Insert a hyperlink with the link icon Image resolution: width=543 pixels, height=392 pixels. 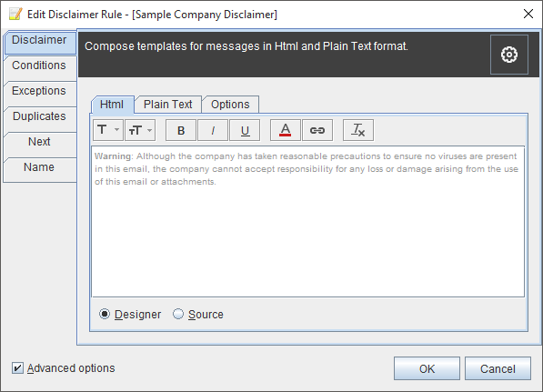click(x=317, y=130)
